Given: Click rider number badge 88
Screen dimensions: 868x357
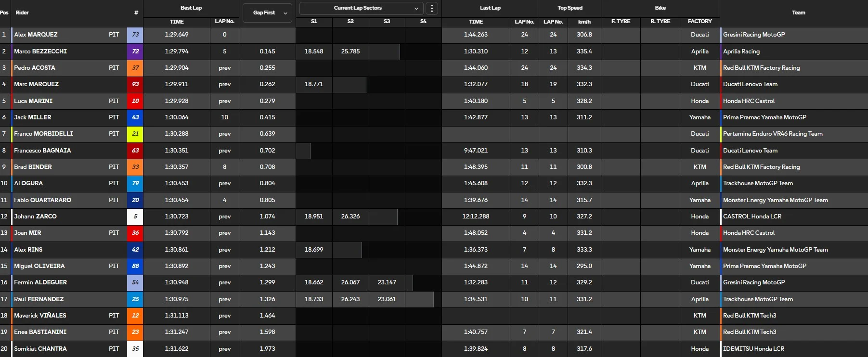Looking at the screenshot, I should tap(135, 266).
